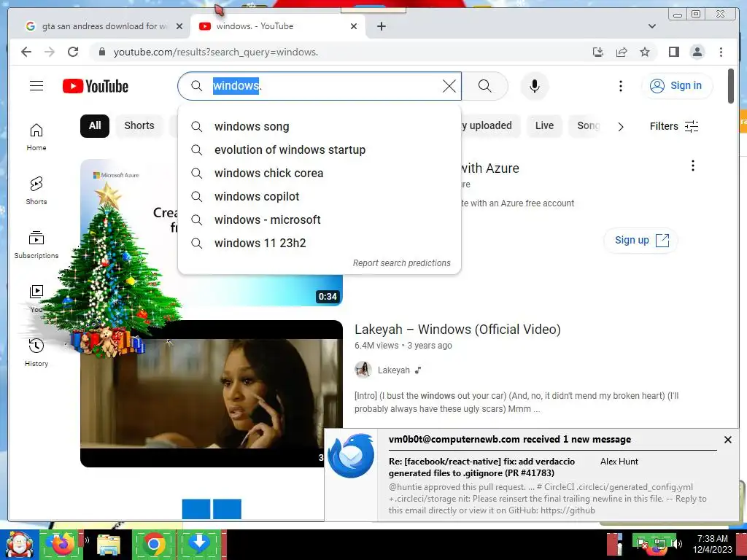Open the Azure ad thumbnail showing 0:34
Viewport: 747px width, 560px height.
(211, 232)
